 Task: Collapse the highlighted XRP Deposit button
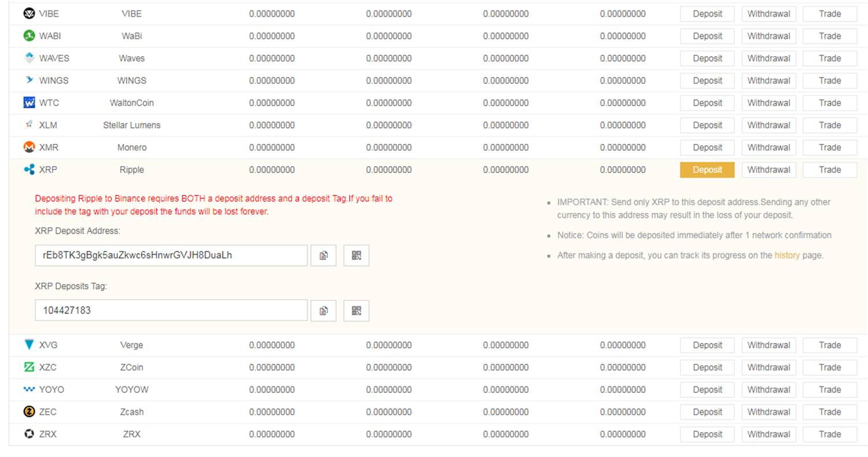pos(707,169)
